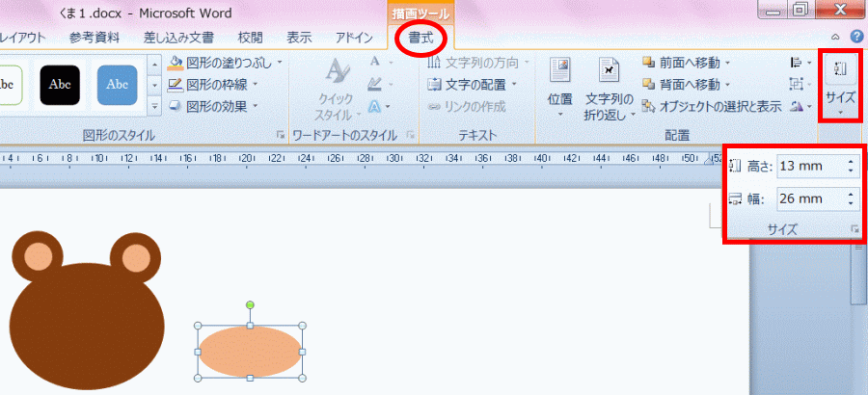Apply the blue Abc shape style
This screenshot has width=868, height=395.
[x=117, y=85]
